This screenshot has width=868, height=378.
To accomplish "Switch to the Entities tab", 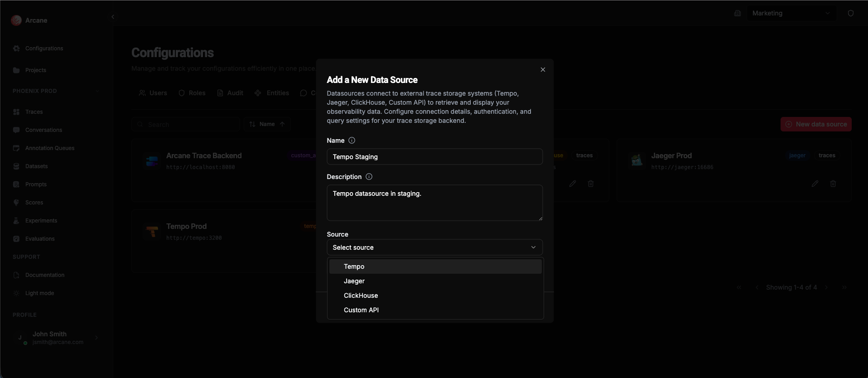I will pos(272,93).
